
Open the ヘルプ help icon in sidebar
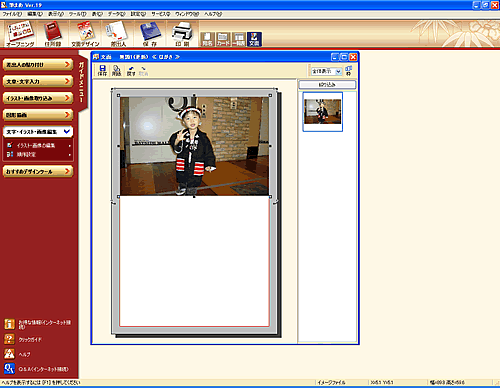click(x=9, y=354)
